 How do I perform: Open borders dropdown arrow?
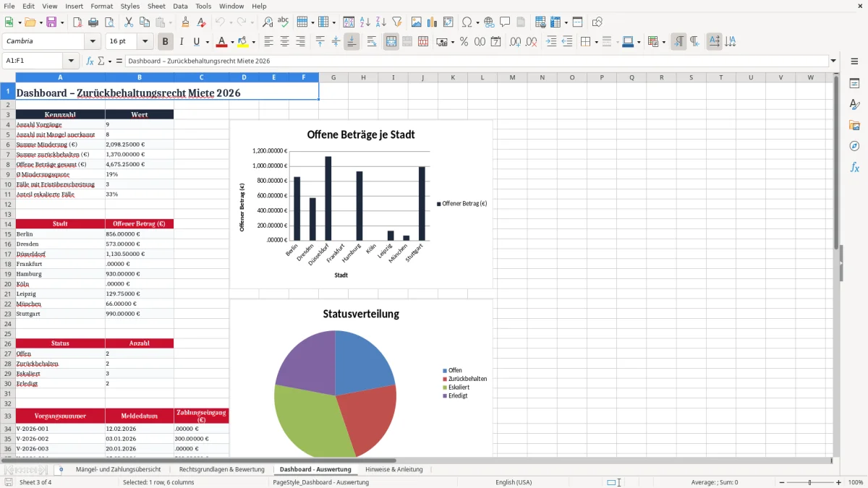point(596,42)
